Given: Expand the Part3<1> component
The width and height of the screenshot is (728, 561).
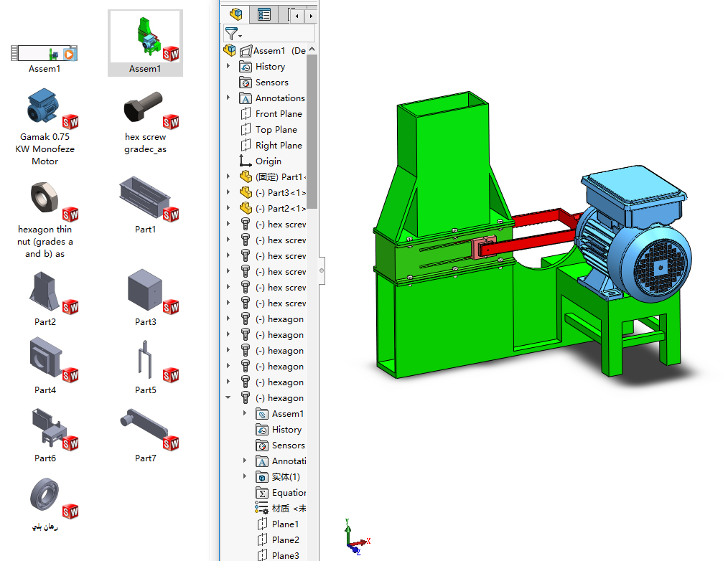Looking at the screenshot, I should point(228,192).
